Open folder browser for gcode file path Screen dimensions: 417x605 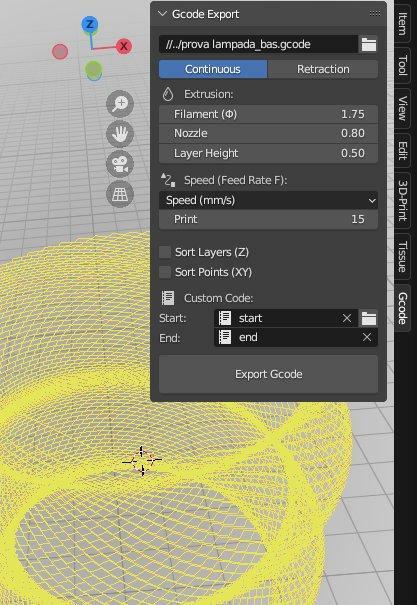369,44
